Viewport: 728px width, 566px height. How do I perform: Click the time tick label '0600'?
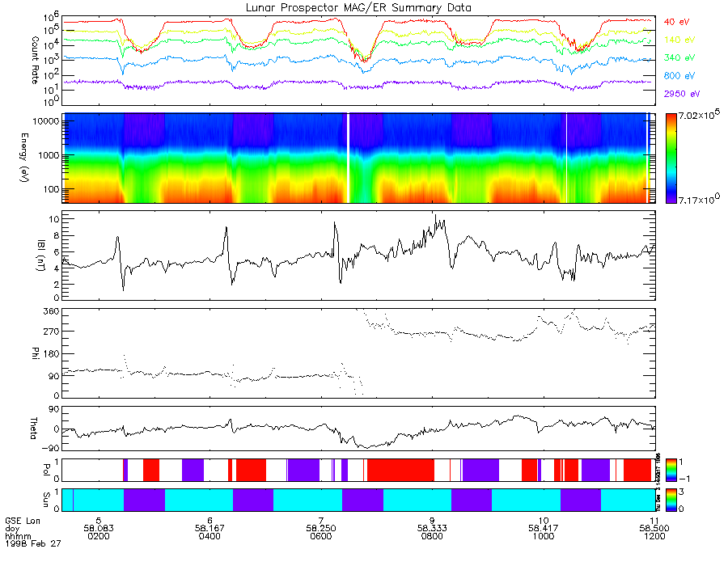click(x=321, y=536)
